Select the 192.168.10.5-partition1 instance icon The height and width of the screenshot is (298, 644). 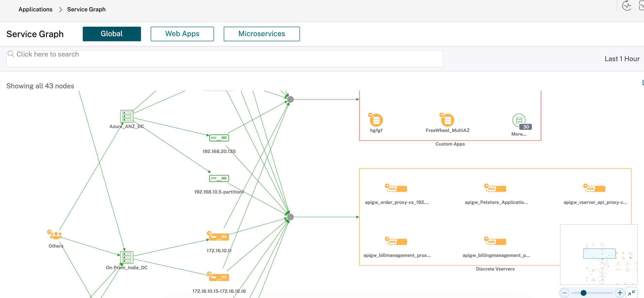pos(219,178)
